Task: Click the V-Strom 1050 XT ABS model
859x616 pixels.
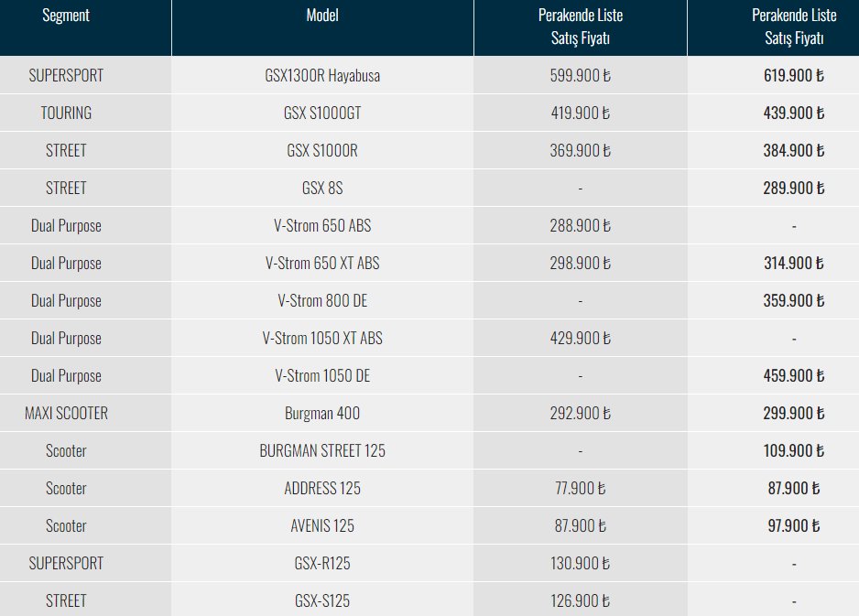Action: coord(322,339)
